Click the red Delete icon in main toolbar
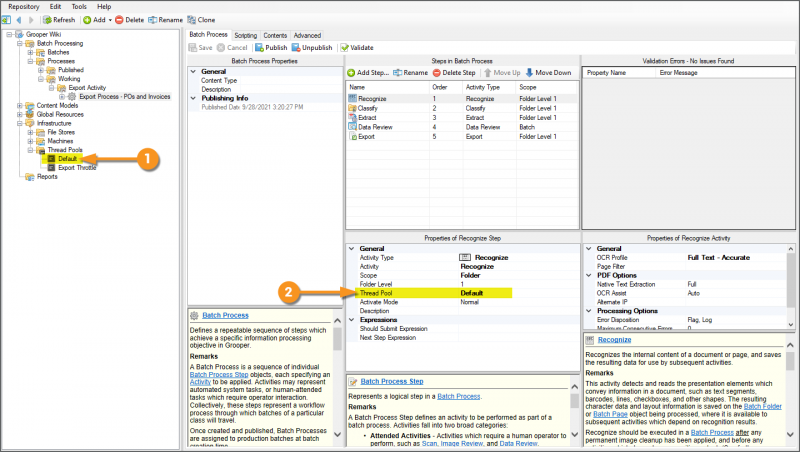The width and height of the screenshot is (800, 452). [x=119, y=20]
